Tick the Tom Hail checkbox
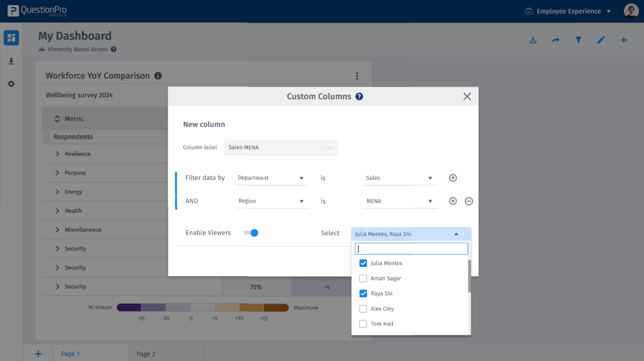 pos(363,324)
